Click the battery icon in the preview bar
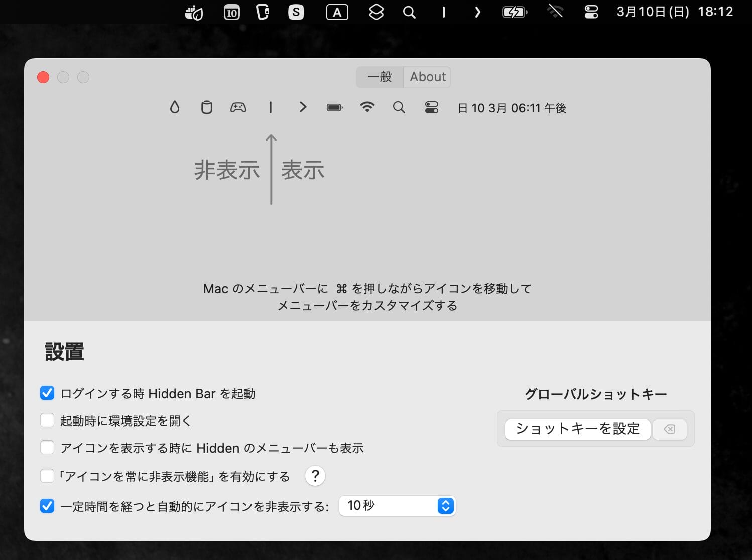The width and height of the screenshot is (752, 560). tap(334, 107)
